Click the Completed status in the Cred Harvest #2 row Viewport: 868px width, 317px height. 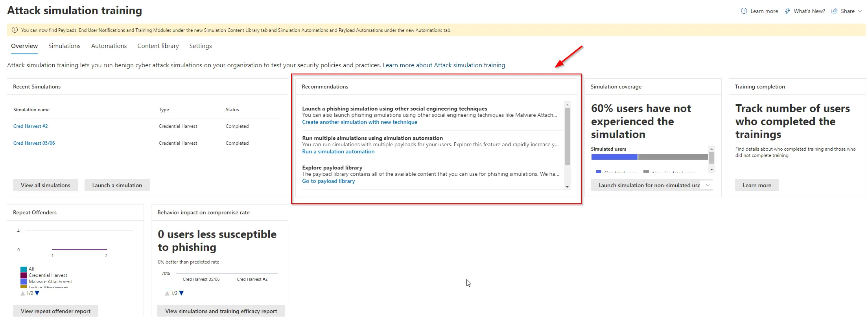237,126
